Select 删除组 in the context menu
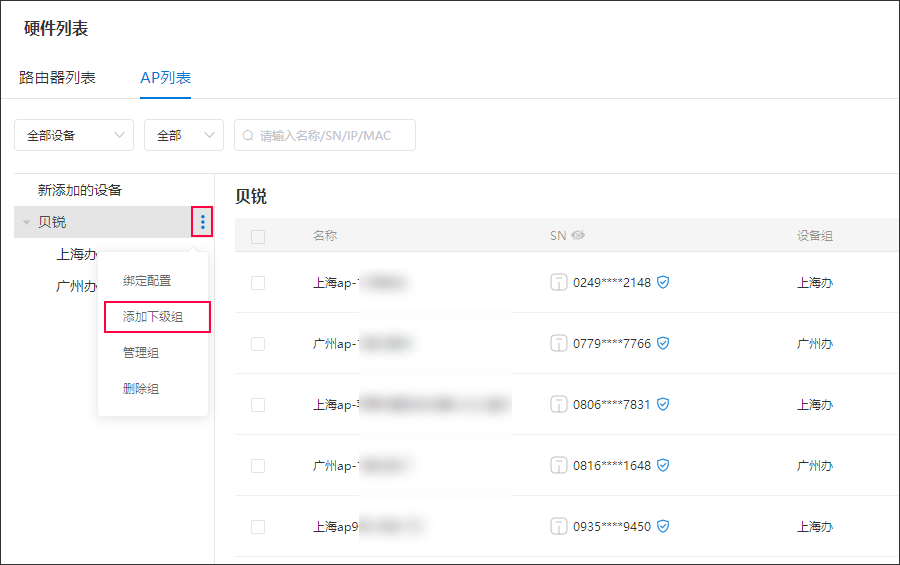The height and width of the screenshot is (565, 900). pyautogui.click(x=141, y=389)
